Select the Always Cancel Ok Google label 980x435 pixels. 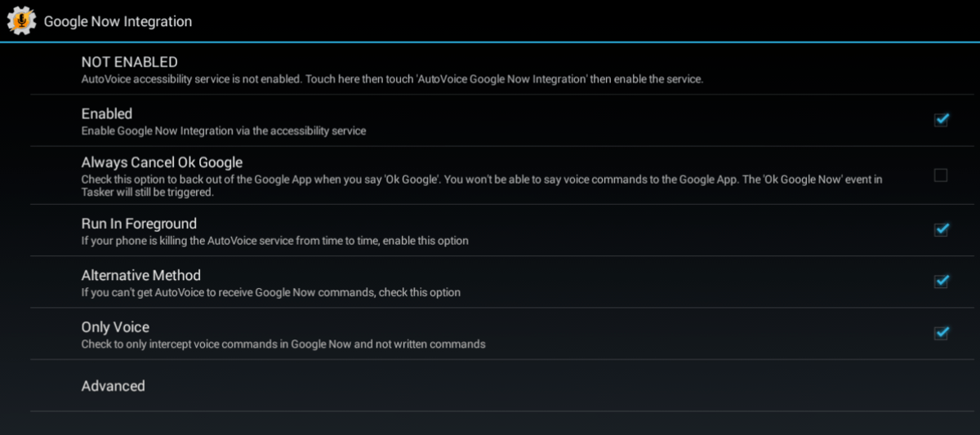(x=162, y=162)
